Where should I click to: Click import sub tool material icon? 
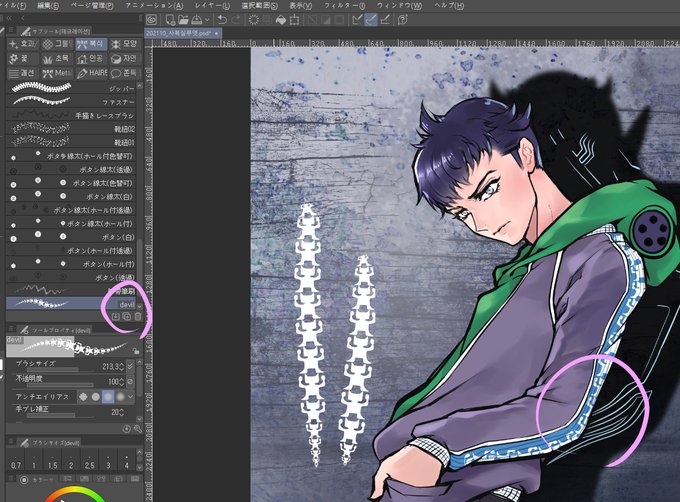(x=116, y=317)
